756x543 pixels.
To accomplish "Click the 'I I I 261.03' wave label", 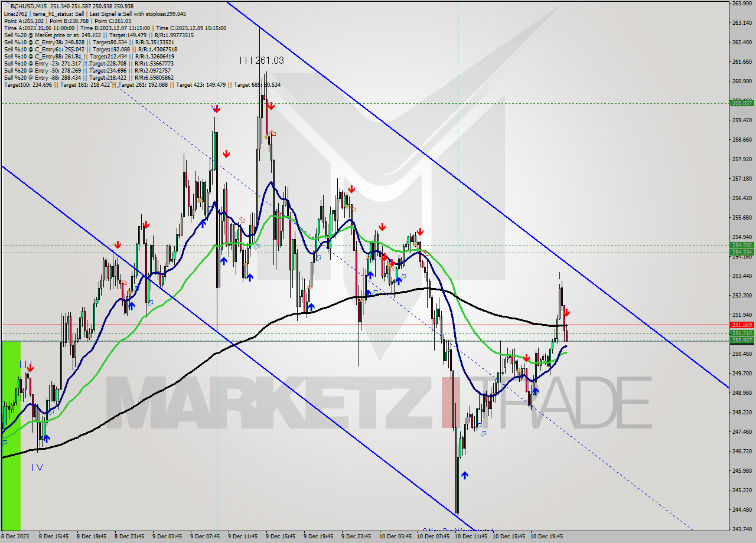I will (x=262, y=60).
